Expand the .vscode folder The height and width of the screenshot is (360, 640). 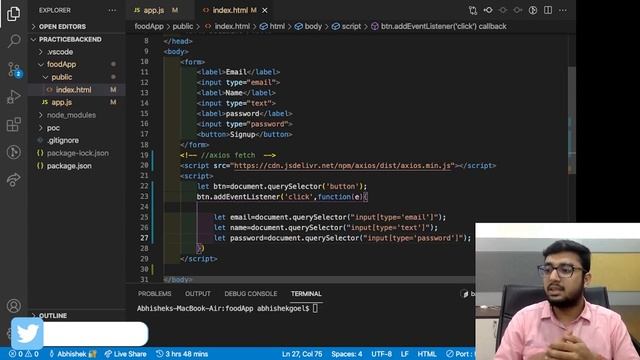coord(60,52)
